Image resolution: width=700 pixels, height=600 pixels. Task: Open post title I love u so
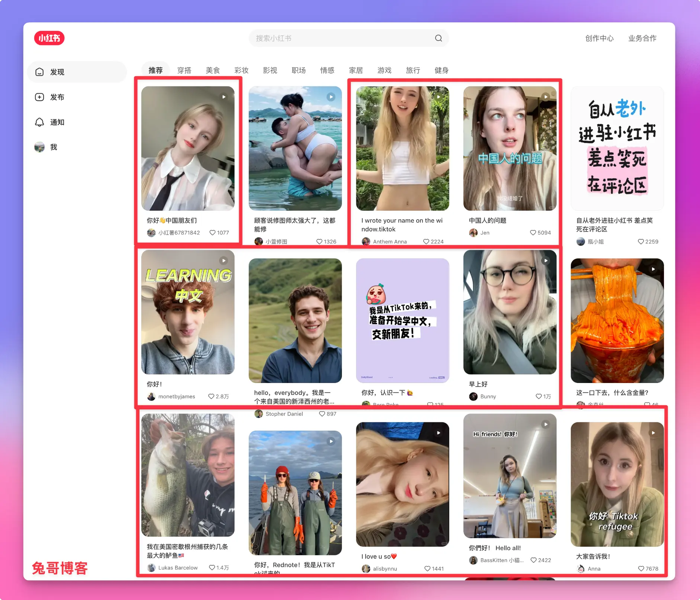tap(379, 556)
